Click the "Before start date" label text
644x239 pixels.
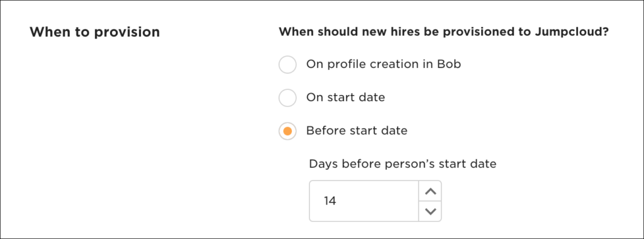pos(357,131)
